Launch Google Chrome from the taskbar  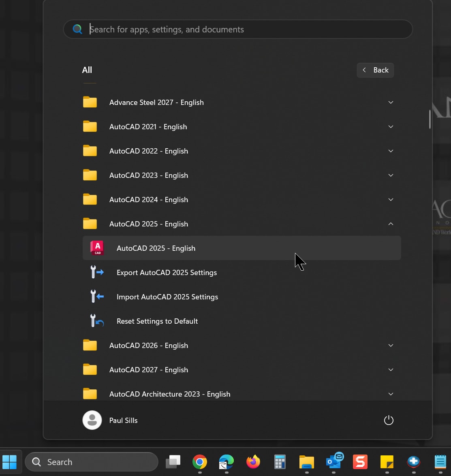199,462
